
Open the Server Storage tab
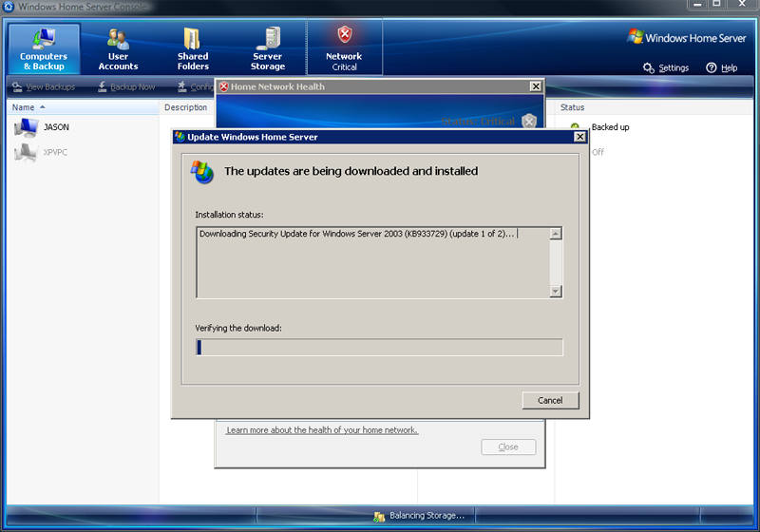click(x=268, y=48)
